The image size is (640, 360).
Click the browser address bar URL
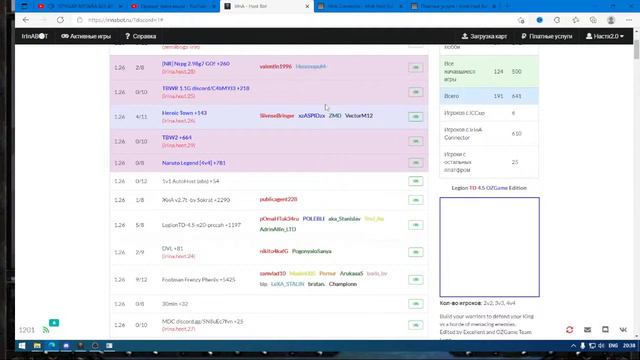tap(125, 20)
